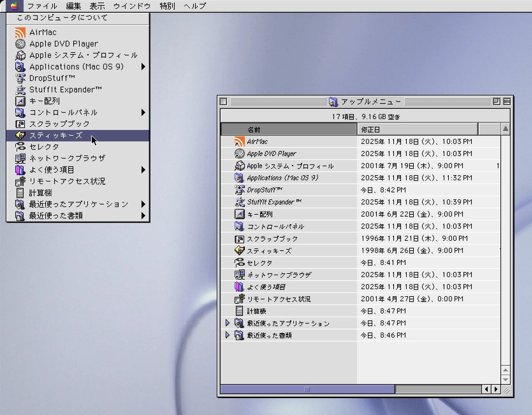Click the 17 項目、9.16 GB 空き status text
The image size is (532, 415).
[366, 117]
